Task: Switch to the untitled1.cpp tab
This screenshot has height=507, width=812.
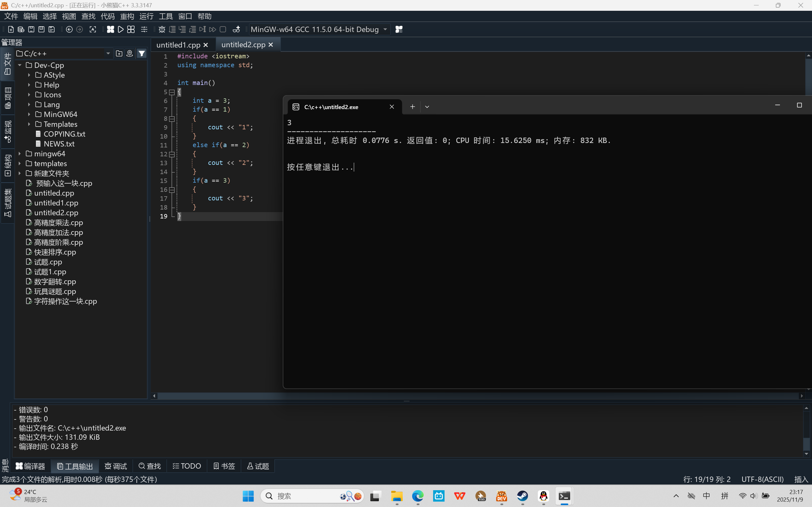Action: pyautogui.click(x=178, y=45)
